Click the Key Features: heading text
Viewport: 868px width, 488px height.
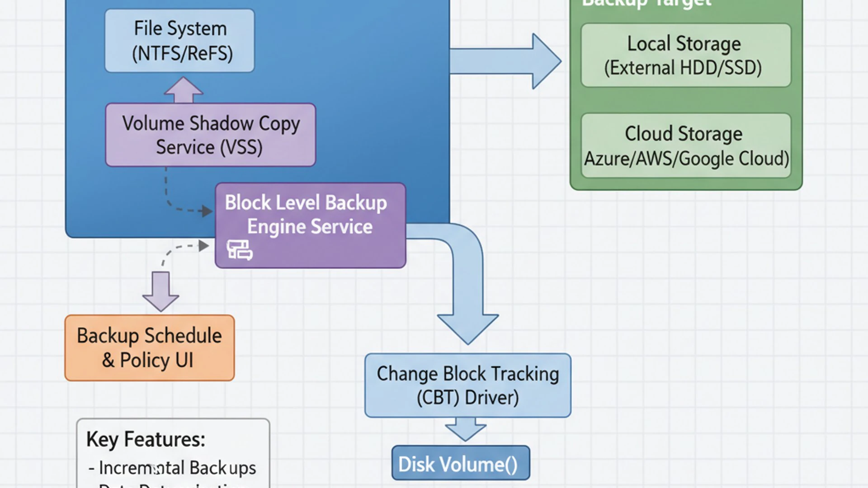click(x=146, y=439)
